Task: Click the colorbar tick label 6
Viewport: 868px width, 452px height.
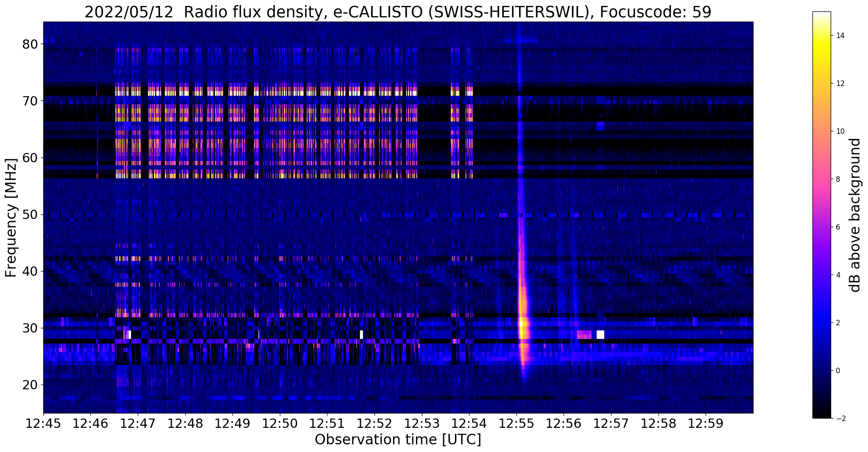Action: pyautogui.click(x=838, y=227)
